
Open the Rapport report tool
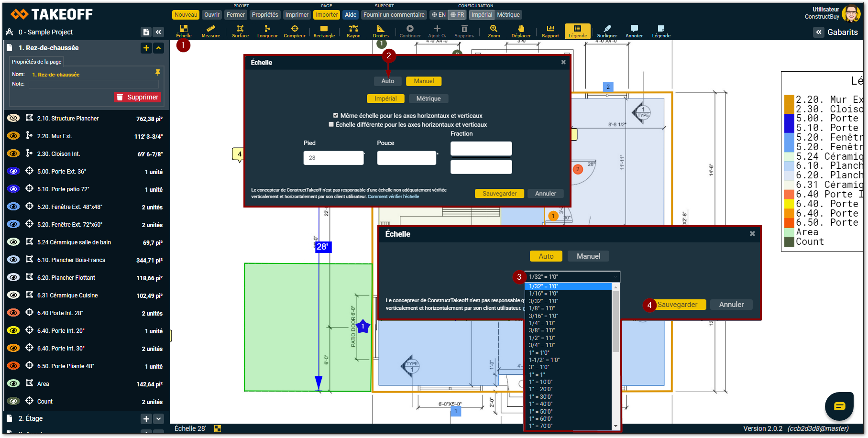point(550,31)
